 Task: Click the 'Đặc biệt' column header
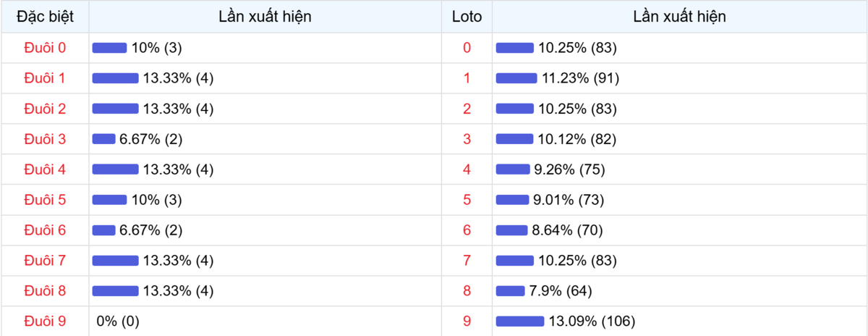pos(45,17)
